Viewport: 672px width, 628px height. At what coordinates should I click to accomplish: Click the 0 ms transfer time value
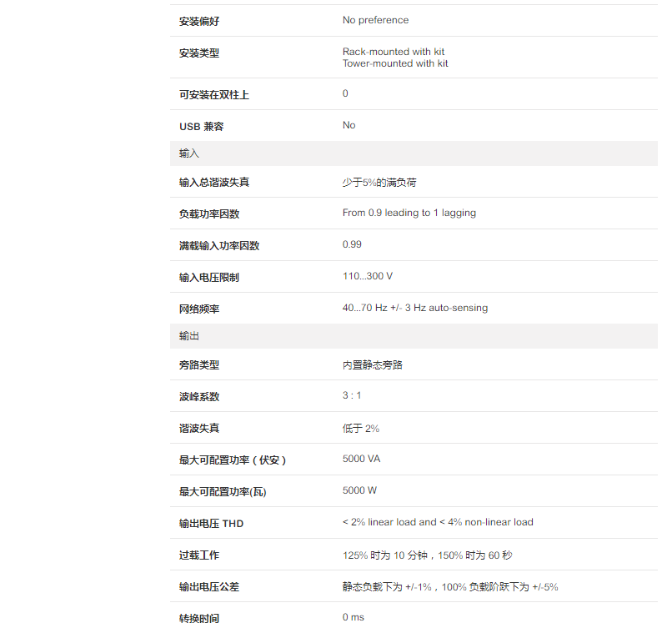[354, 617]
